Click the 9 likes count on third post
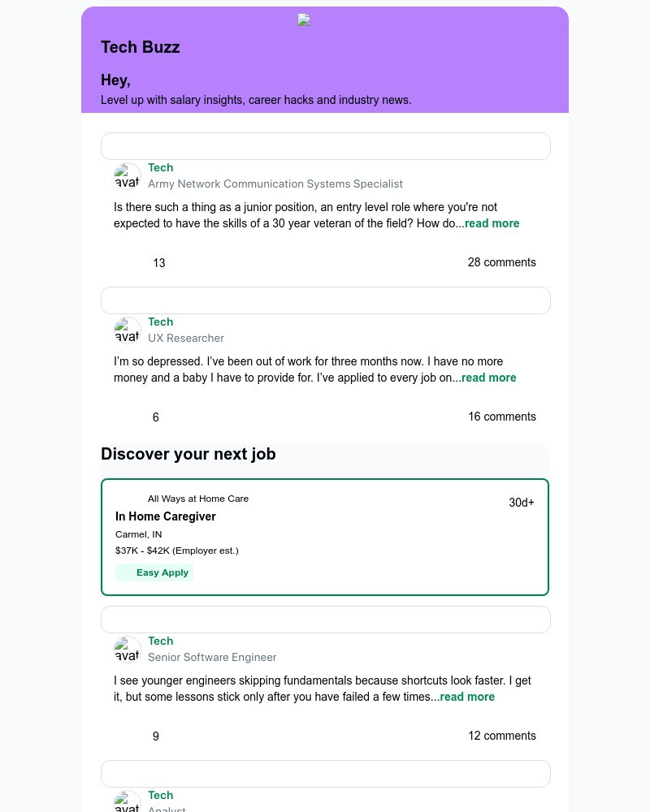The image size is (650, 812). click(x=155, y=736)
